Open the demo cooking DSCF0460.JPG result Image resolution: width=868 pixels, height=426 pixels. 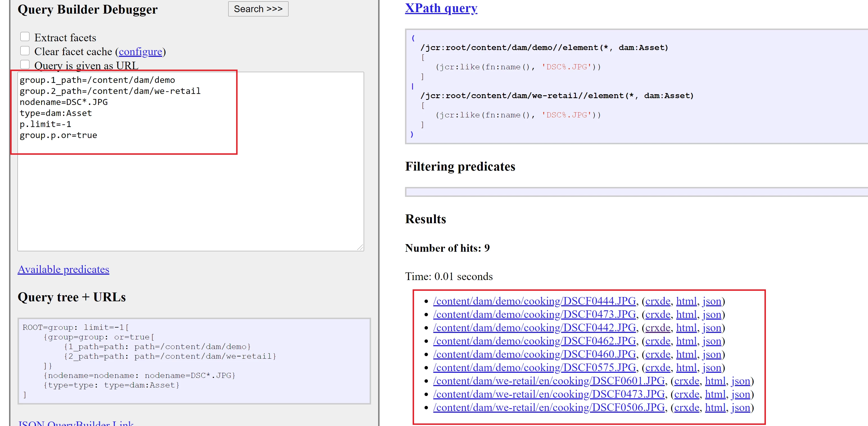534,354
